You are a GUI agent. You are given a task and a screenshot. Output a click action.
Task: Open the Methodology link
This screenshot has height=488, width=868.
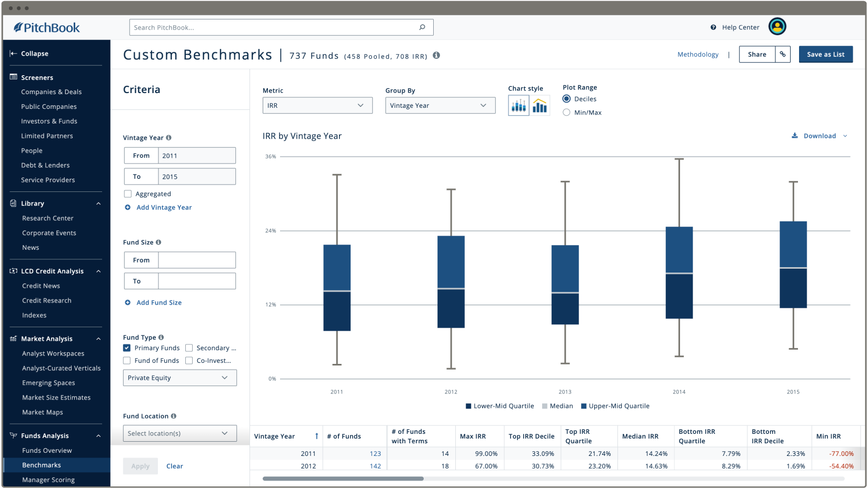(x=698, y=54)
